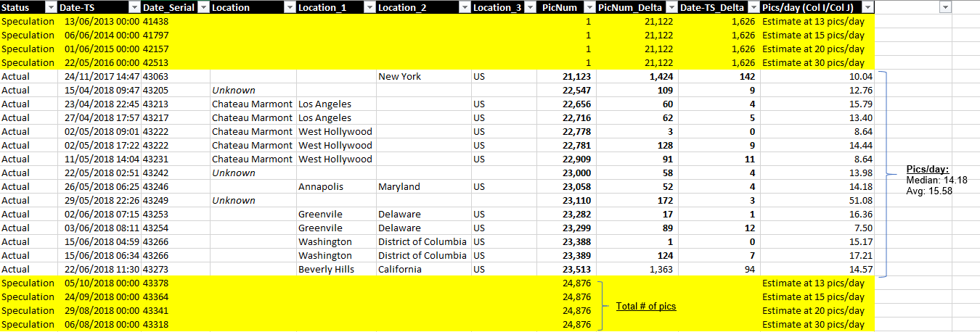
Task: Click the Date_Serial cell 43378
Action: (175, 283)
